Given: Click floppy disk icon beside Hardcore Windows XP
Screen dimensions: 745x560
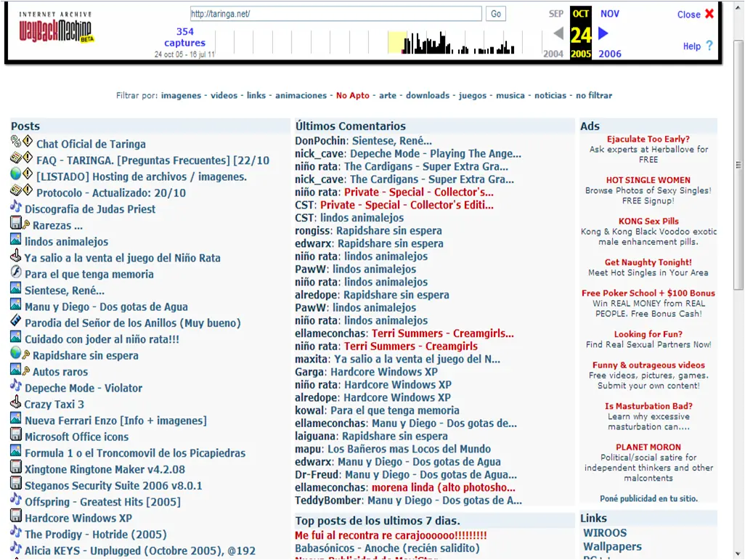Looking at the screenshot, I should point(16,516).
